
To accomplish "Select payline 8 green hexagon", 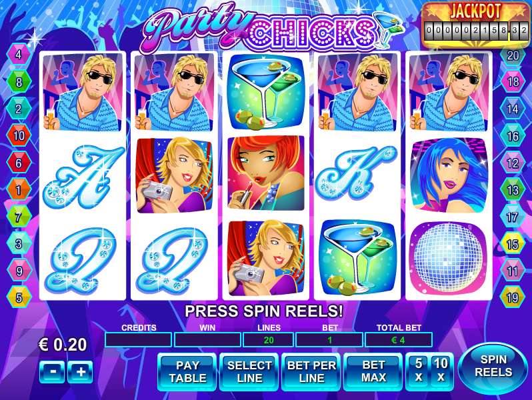I will pos(19,82).
